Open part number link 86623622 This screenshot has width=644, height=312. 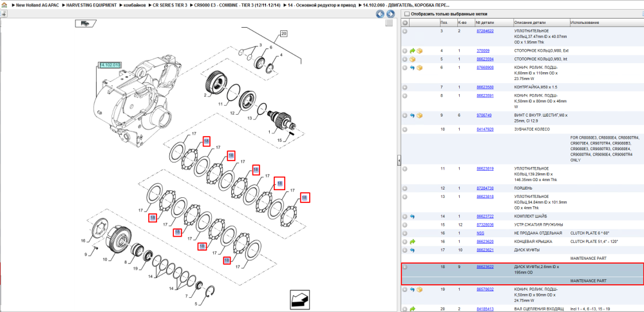click(485, 267)
